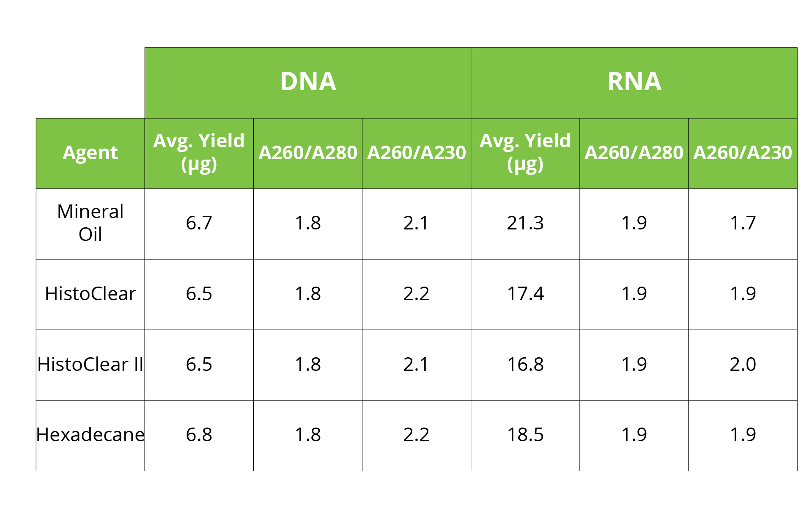
Task: Click the Mineral Oil row label
Action: (x=90, y=223)
